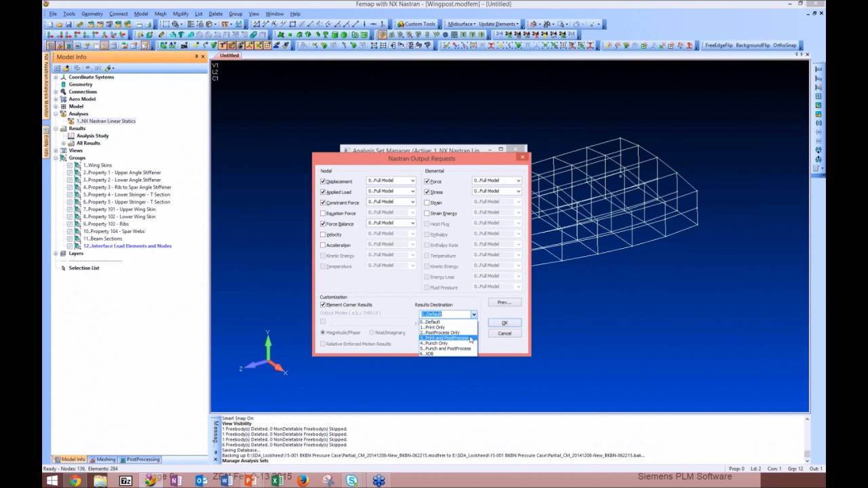Enable the Strain Energy checkbox
This screenshot has width=868, height=488.
pyautogui.click(x=427, y=213)
